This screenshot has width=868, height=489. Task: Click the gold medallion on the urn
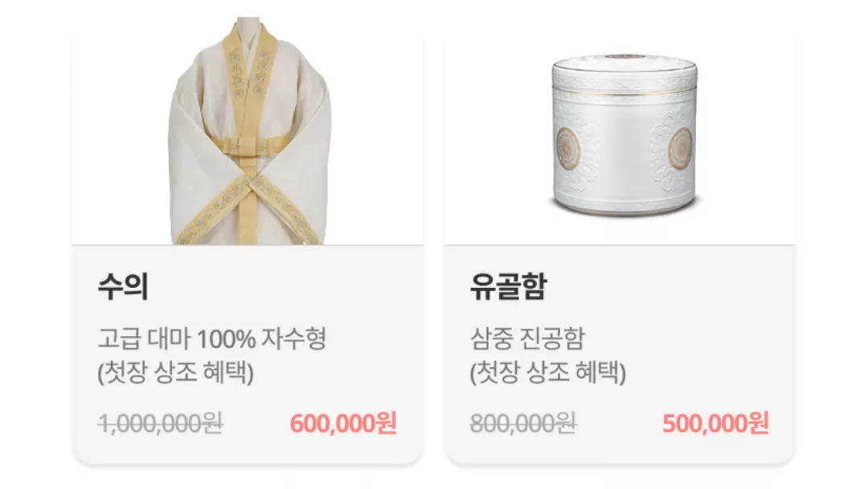pos(567,148)
